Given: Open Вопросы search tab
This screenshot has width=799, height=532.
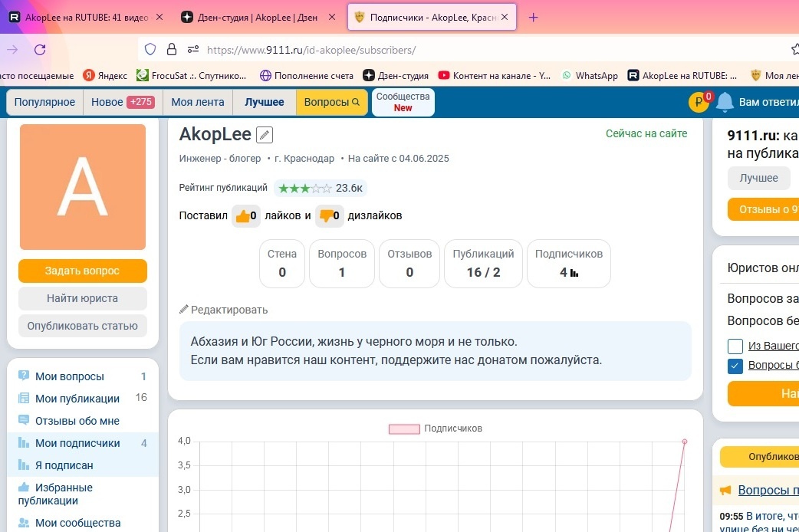Looking at the screenshot, I should click(x=332, y=102).
